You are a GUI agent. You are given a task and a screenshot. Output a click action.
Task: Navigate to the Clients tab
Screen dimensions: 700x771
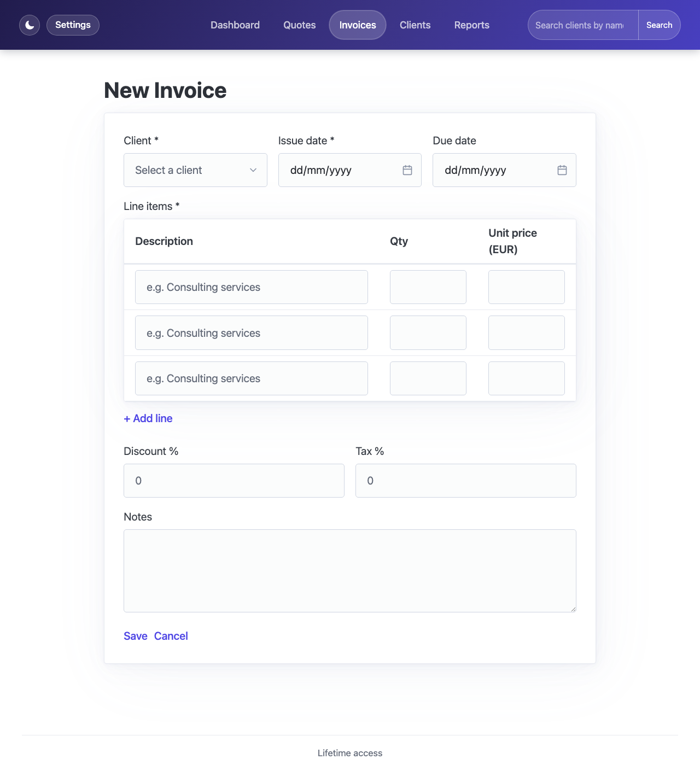tap(415, 25)
